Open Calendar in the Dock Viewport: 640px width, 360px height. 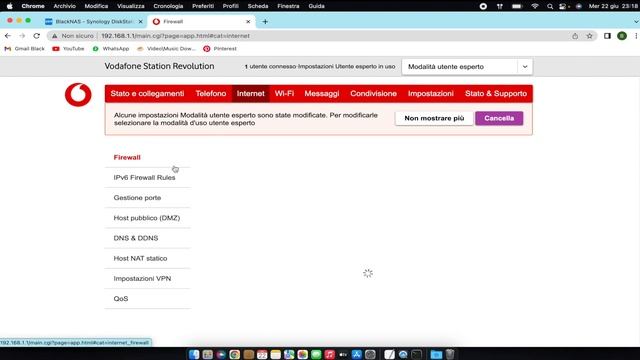point(262,354)
